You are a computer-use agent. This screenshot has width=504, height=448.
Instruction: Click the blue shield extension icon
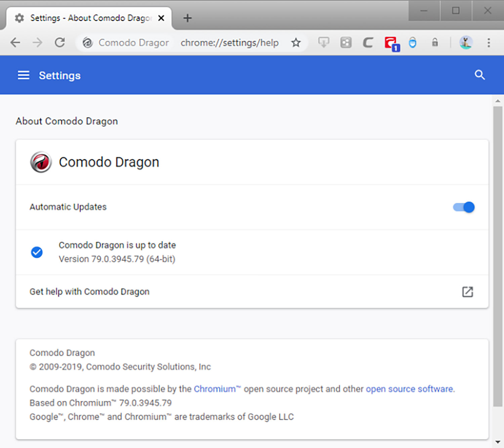[413, 43]
